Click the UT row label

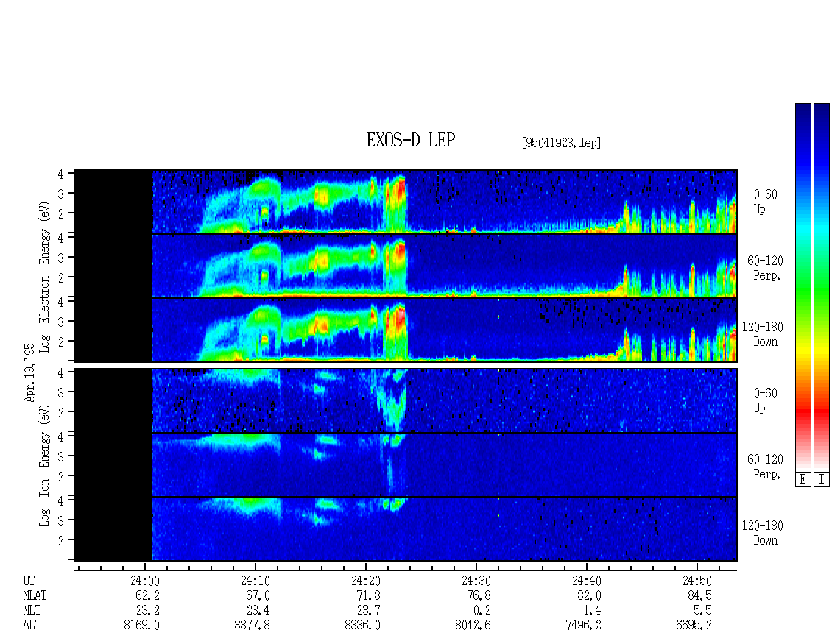coord(29,581)
